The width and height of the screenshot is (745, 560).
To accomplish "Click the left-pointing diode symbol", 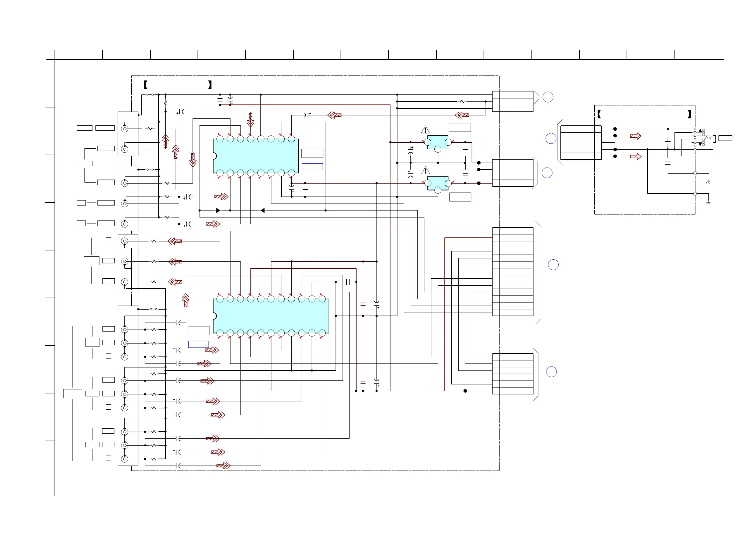I will pyautogui.click(x=262, y=210).
